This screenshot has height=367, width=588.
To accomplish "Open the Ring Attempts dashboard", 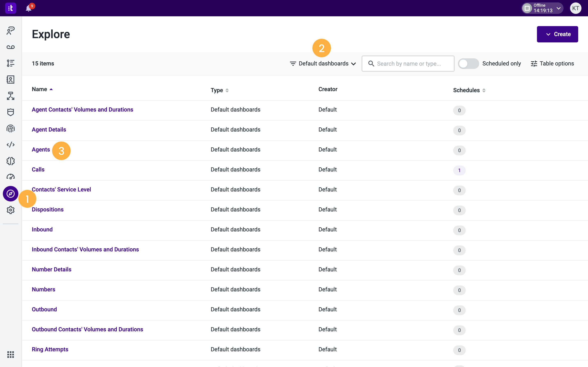I will (x=50, y=349).
